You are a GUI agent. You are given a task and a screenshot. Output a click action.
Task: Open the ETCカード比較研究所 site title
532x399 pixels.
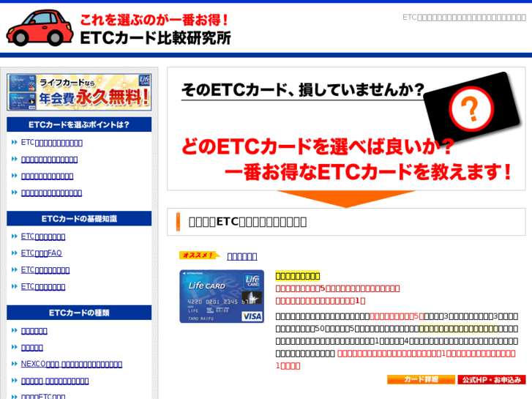point(155,37)
